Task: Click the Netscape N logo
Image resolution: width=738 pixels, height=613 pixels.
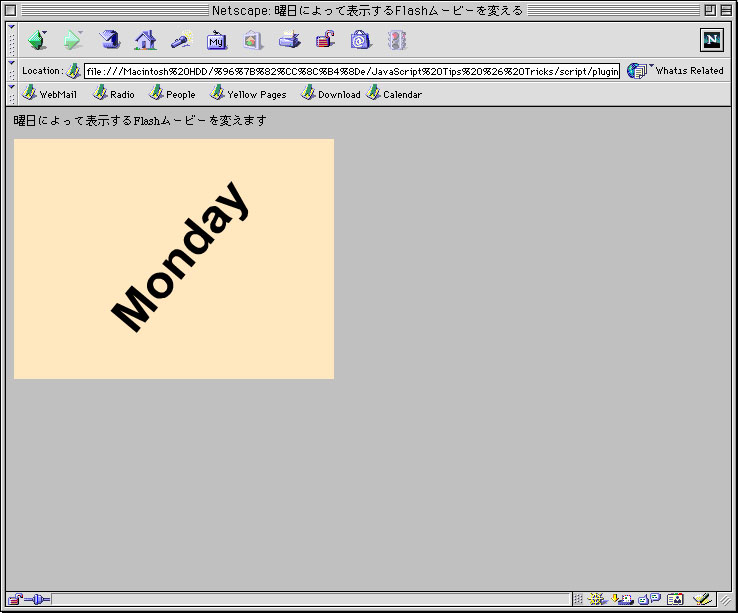Action: coord(712,40)
